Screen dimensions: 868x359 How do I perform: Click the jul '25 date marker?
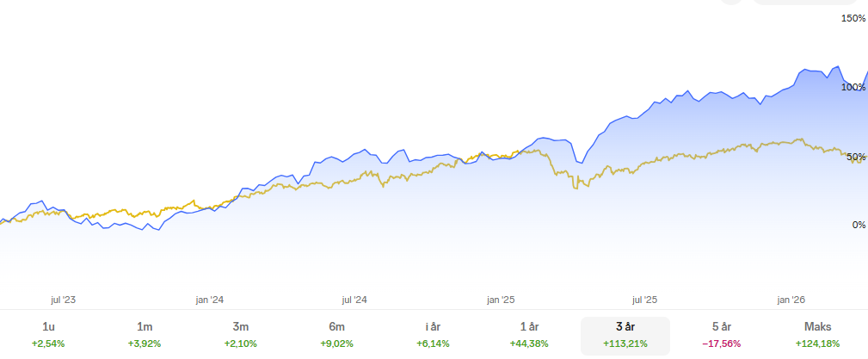pyautogui.click(x=645, y=300)
